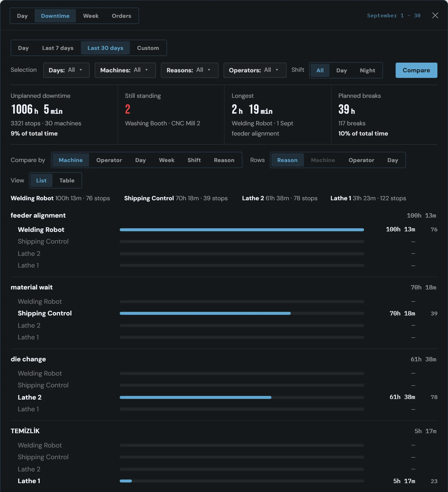This screenshot has width=448, height=492.
Task: Click Shipping Control 70h 18m summary header
Action: [176, 198]
